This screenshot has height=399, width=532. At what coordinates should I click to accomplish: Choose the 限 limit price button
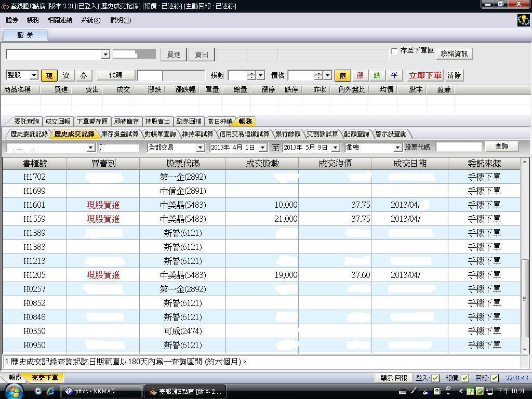[342, 75]
